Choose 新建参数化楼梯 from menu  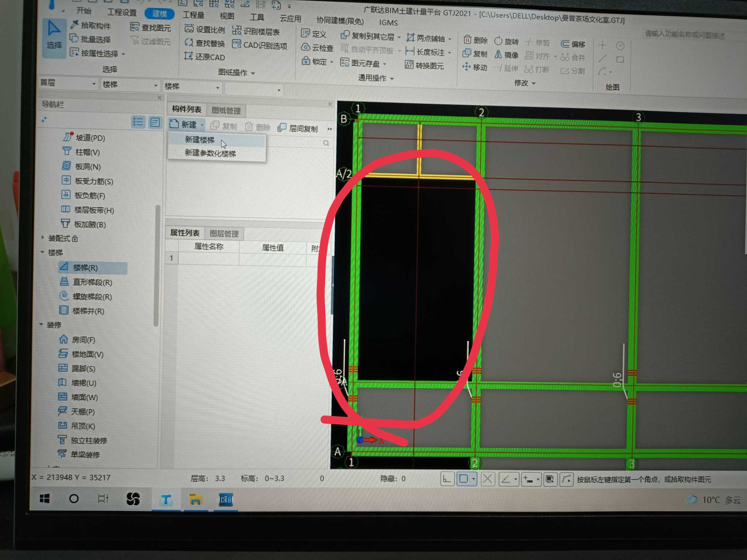click(217, 153)
